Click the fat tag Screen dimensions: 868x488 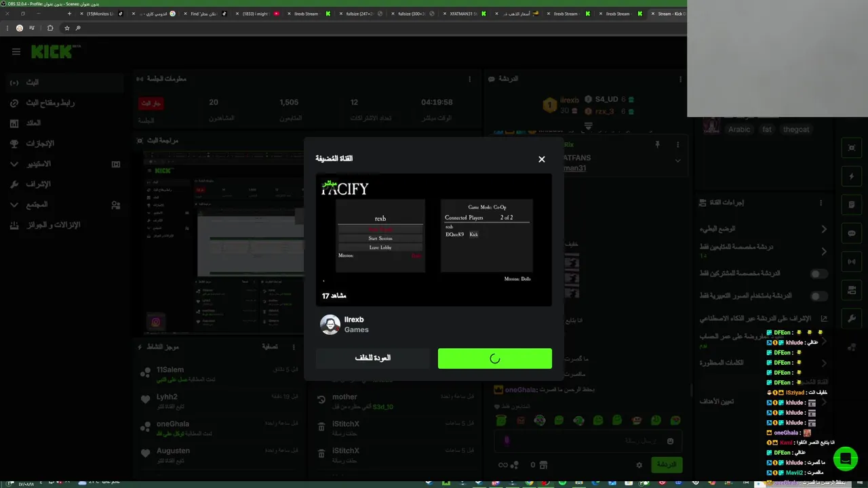pyautogui.click(x=767, y=129)
